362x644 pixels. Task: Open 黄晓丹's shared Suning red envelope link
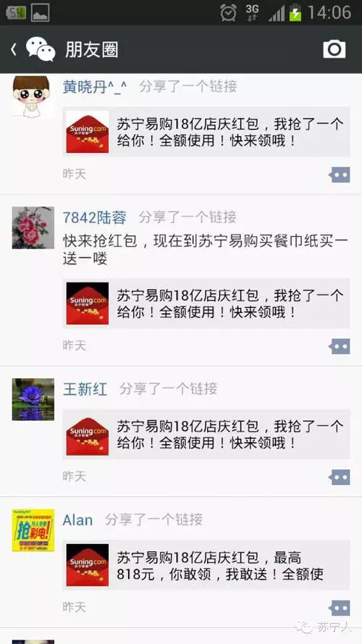point(206,131)
